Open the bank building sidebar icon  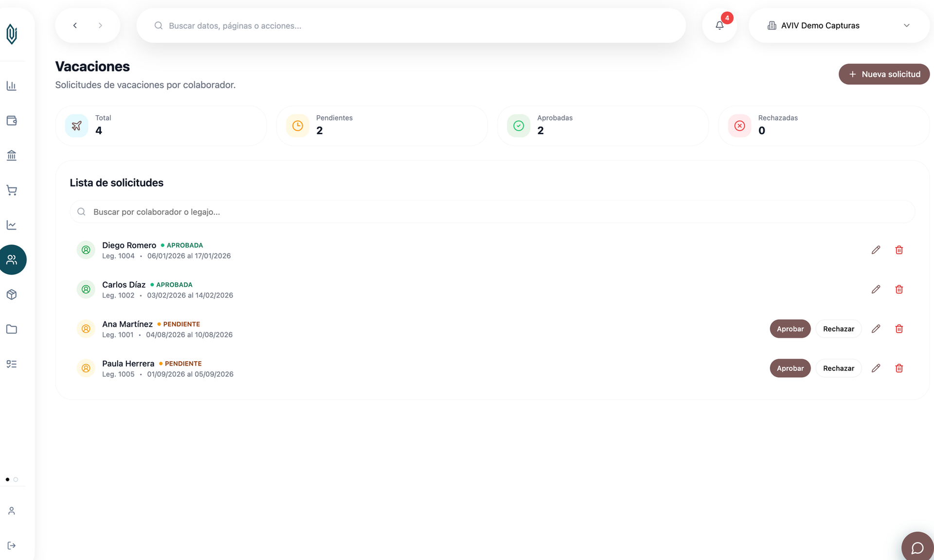12,156
